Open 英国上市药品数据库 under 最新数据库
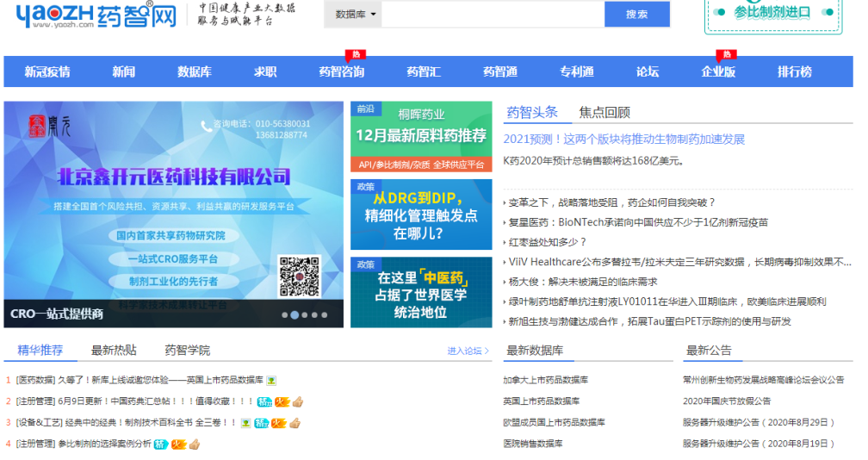Image resolution: width=868 pixels, height=460 pixels. pos(541,401)
